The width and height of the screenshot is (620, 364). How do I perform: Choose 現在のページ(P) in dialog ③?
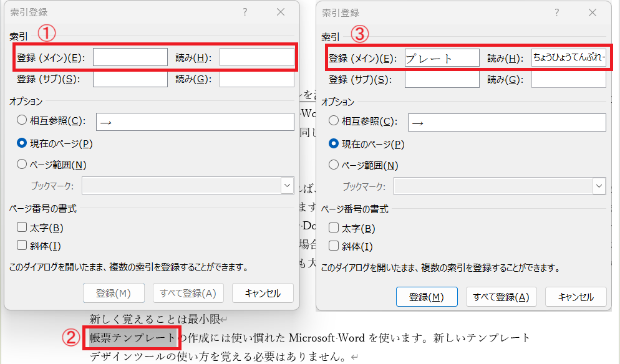click(x=334, y=144)
